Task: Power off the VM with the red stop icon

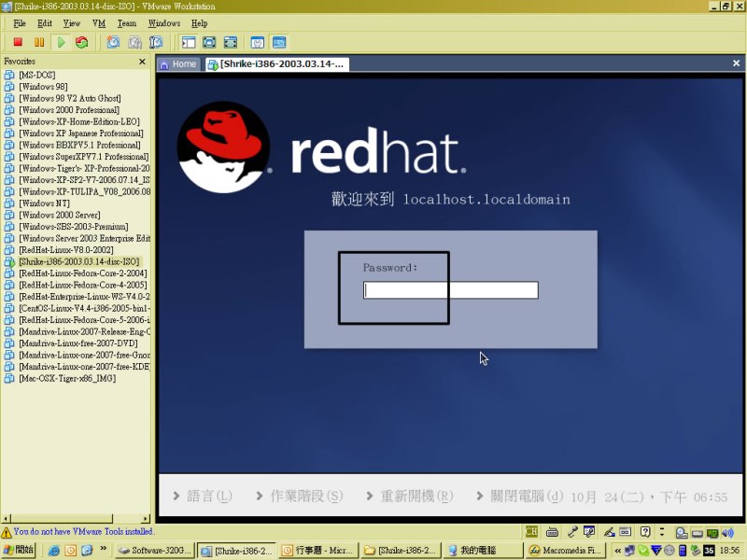Action: [18, 42]
